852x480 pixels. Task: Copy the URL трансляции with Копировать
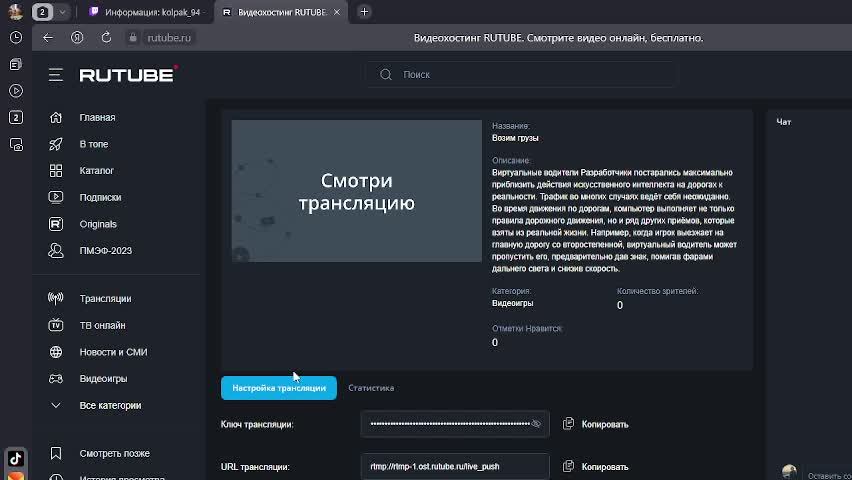tap(605, 466)
